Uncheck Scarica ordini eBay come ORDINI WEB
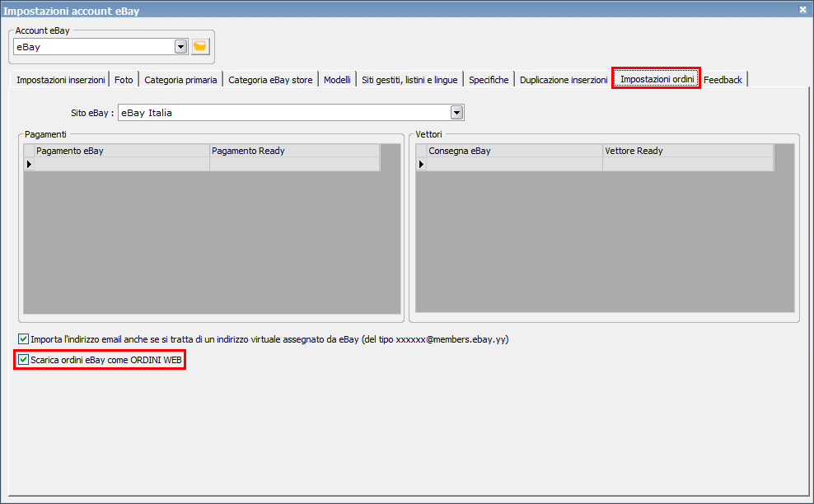Screen dimensions: 814x504 click(23, 359)
